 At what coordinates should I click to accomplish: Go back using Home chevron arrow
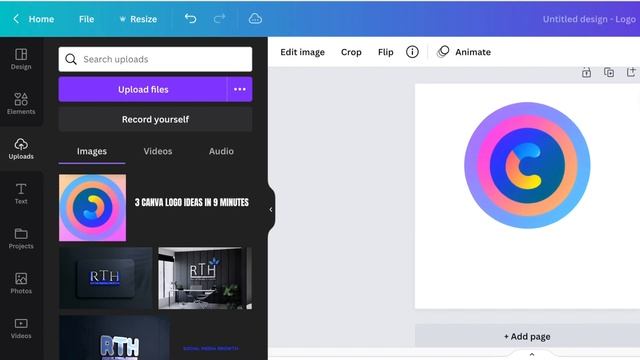(x=16, y=19)
